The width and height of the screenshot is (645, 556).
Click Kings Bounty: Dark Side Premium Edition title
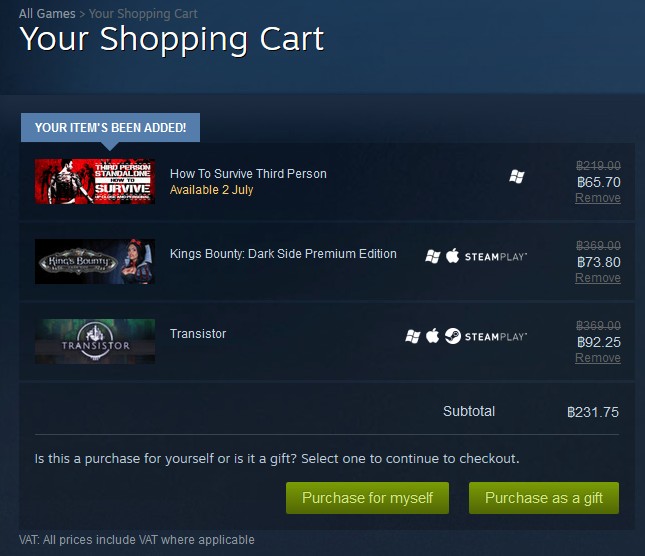coord(283,254)
